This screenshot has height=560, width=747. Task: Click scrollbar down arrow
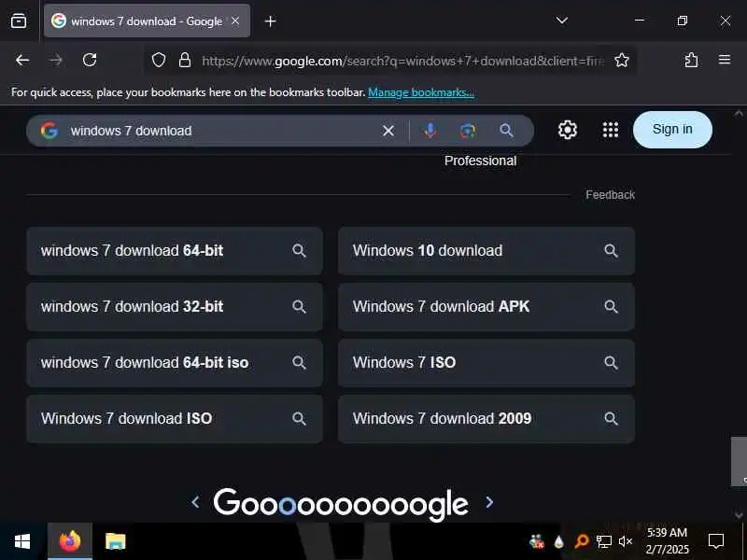coord(739,515)
